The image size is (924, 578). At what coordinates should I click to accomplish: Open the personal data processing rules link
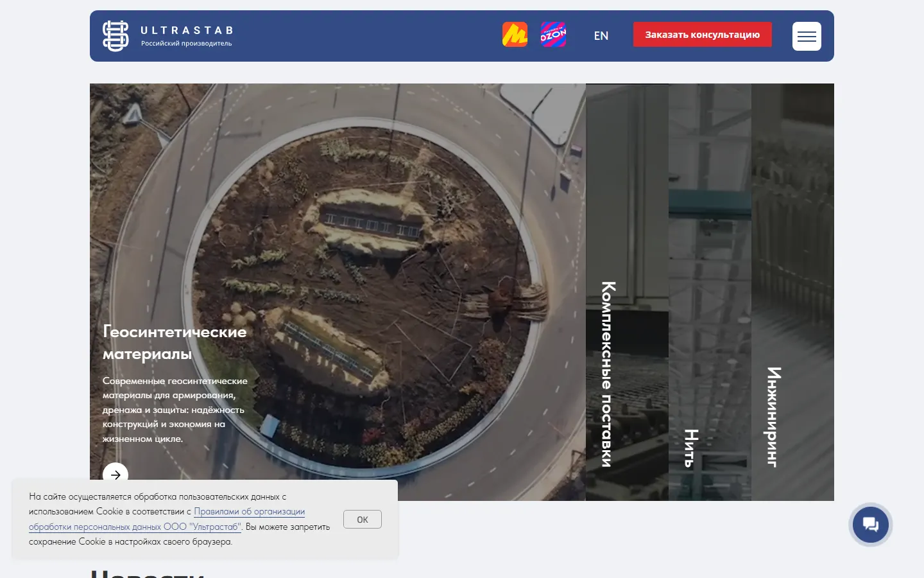click(x=167, y=520)
